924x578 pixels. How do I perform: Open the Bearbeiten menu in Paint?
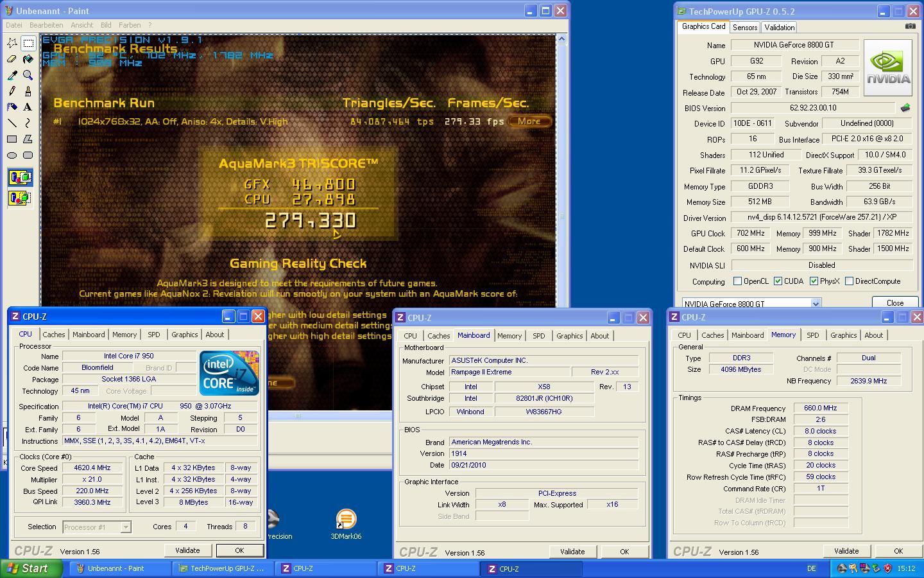[46, 25]
